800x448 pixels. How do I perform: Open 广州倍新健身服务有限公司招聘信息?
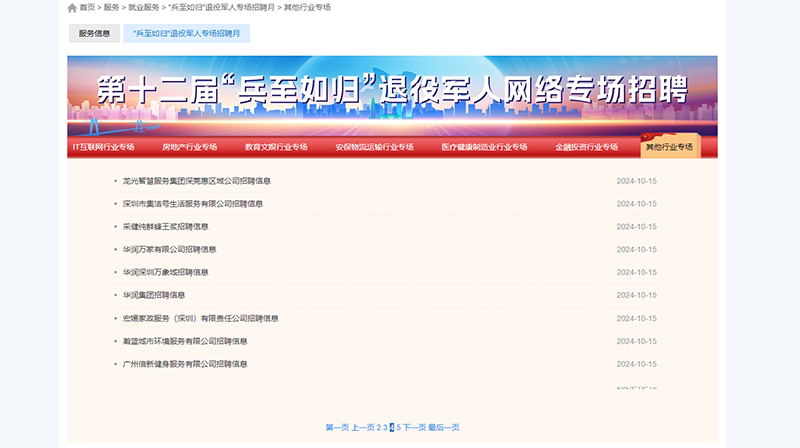click(x=185, y=364)
